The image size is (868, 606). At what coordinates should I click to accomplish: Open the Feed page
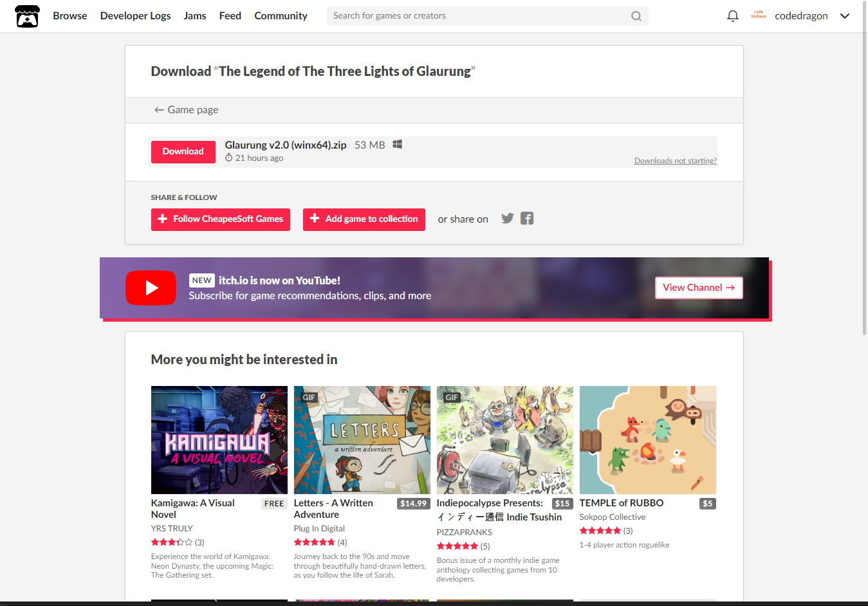(x=230, y=16)
